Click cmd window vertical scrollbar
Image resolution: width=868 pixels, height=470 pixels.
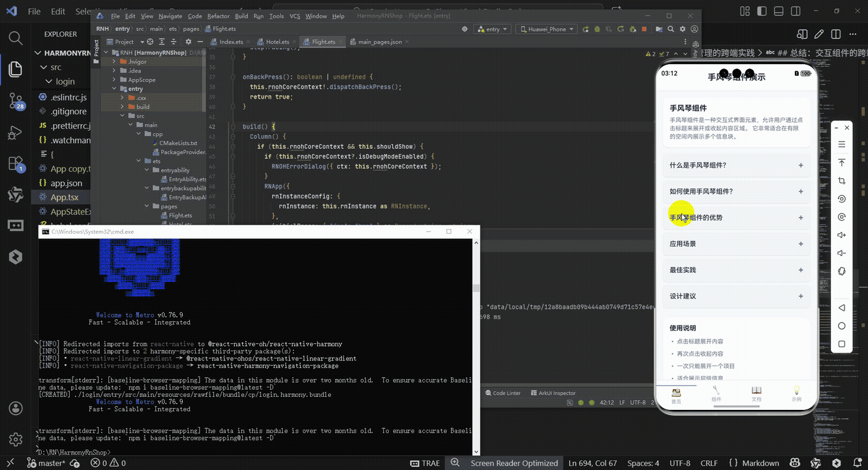[476, 287]
